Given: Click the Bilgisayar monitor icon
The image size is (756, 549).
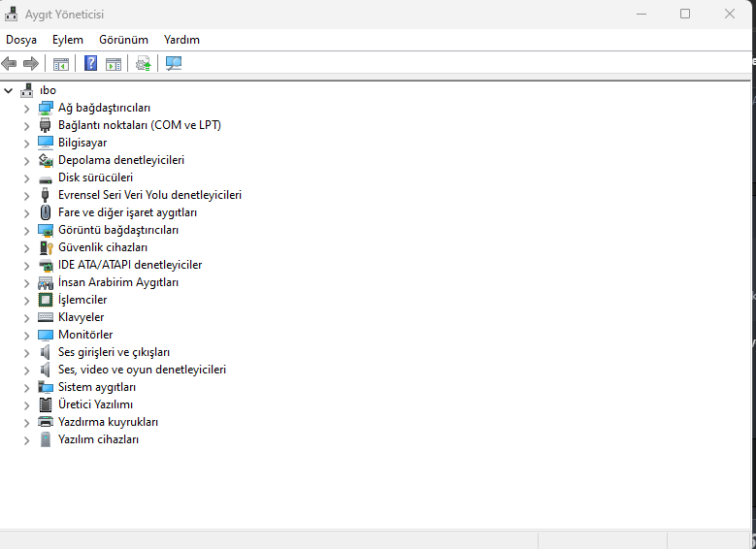Looking at the screenshot, I should [x=46, y=143].
